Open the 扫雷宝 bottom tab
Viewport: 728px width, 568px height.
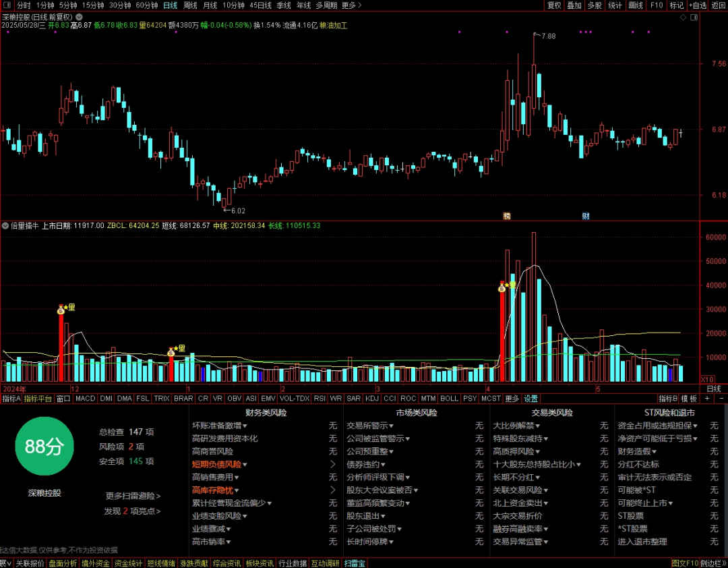[355, 563]
